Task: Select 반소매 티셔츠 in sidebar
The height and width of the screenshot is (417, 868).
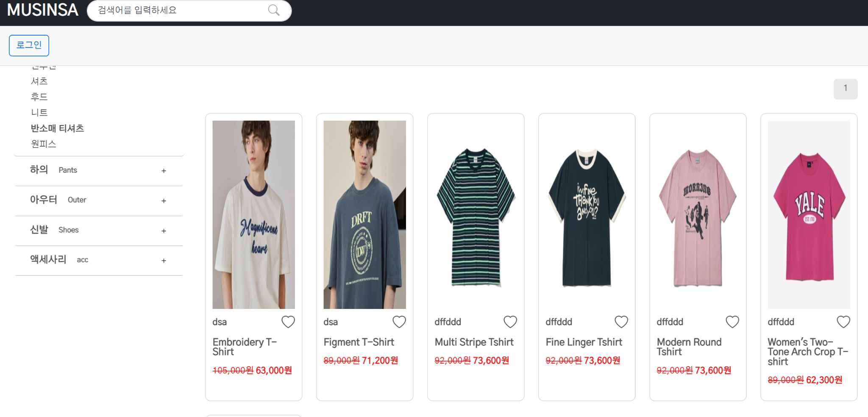Action: (x=57, y=128)
